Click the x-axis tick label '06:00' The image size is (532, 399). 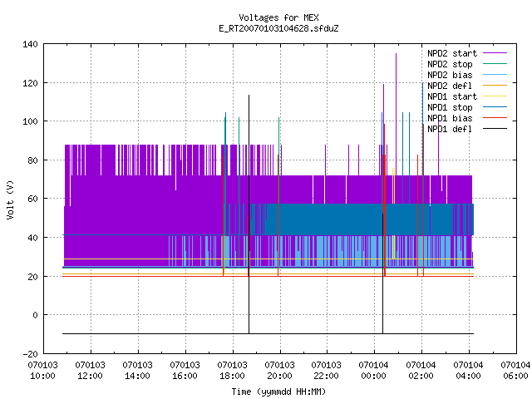tap(515, 376)
